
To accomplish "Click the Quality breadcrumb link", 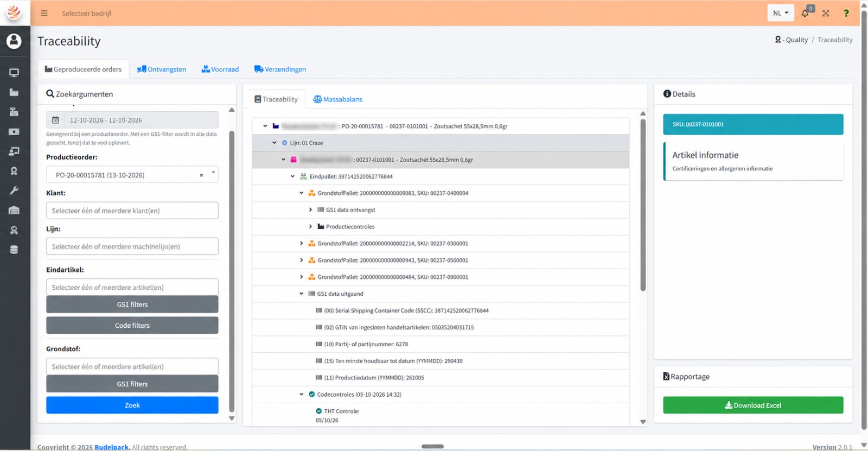I will tap(796, 40).
